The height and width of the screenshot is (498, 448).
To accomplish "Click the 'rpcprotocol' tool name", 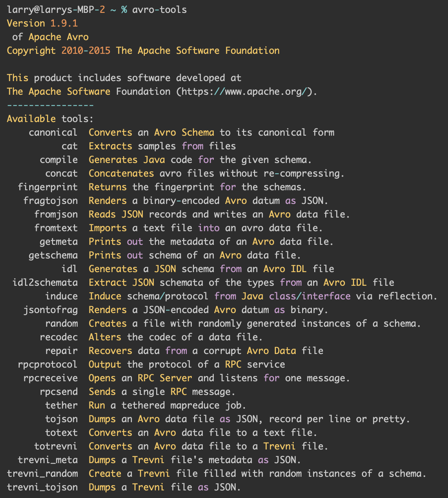I will (x=48, y=364).
